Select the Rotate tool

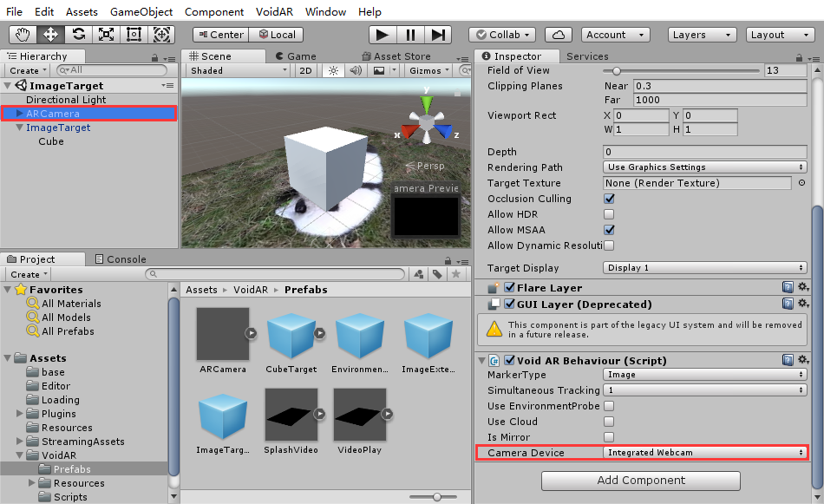point(78,35)
